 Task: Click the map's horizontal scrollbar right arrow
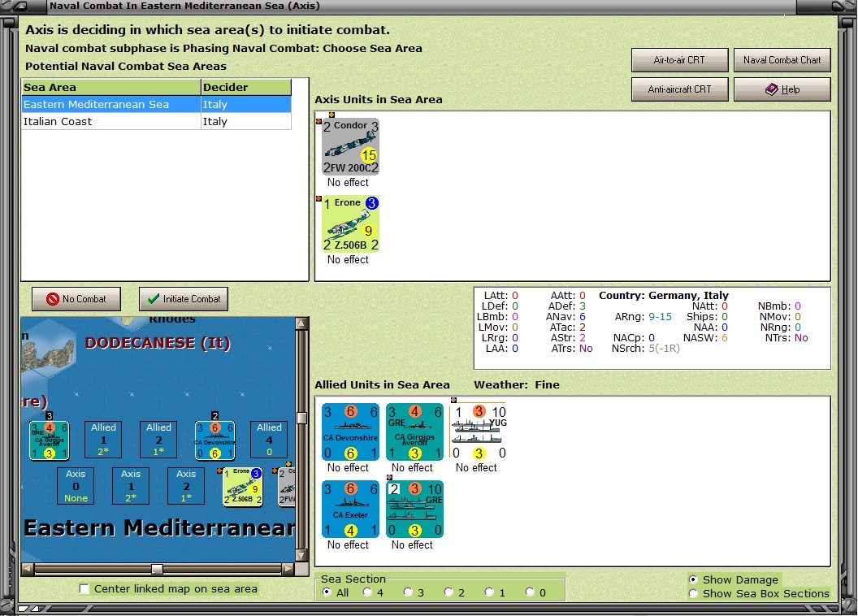(288, 569)
